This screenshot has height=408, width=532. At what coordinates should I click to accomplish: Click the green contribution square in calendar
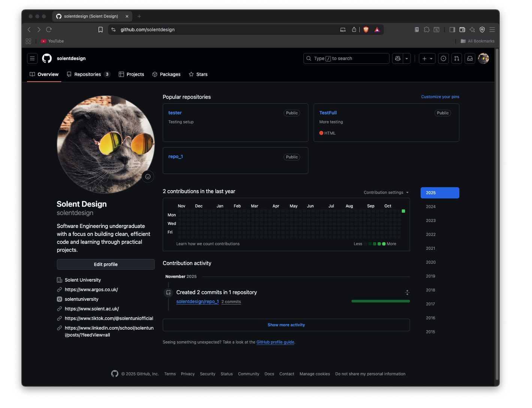click(403, 211)
